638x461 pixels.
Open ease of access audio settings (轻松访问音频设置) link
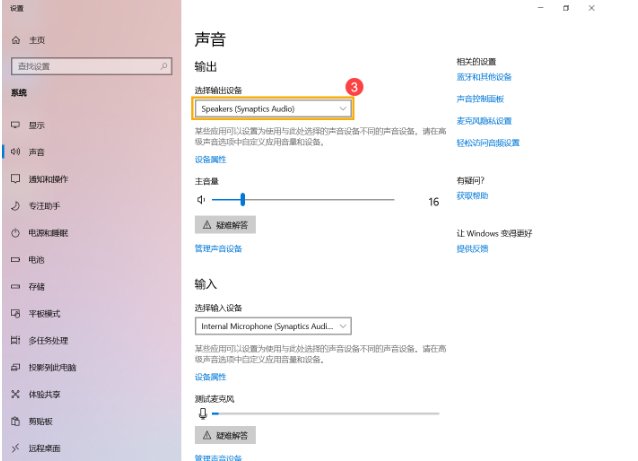pyautogui.click(x=488, y=143)
